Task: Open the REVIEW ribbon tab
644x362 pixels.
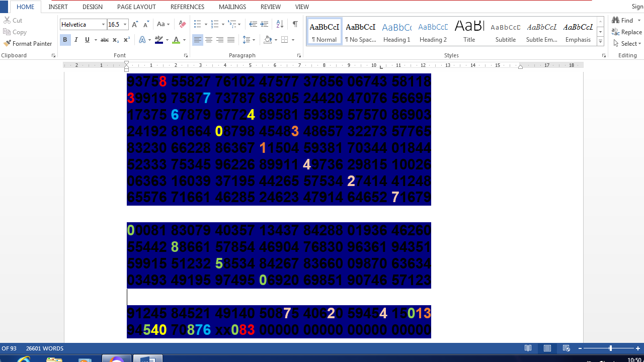Action: click(x=271, y=7)
